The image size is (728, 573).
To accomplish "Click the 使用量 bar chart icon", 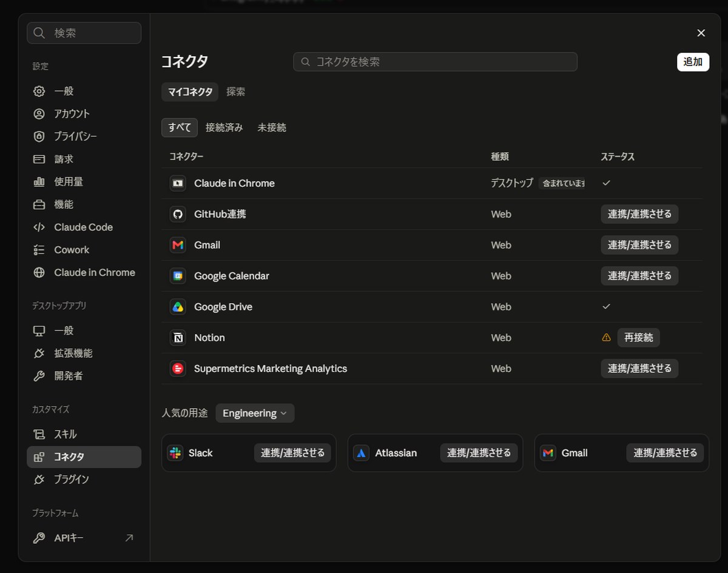I will point(39,181).
